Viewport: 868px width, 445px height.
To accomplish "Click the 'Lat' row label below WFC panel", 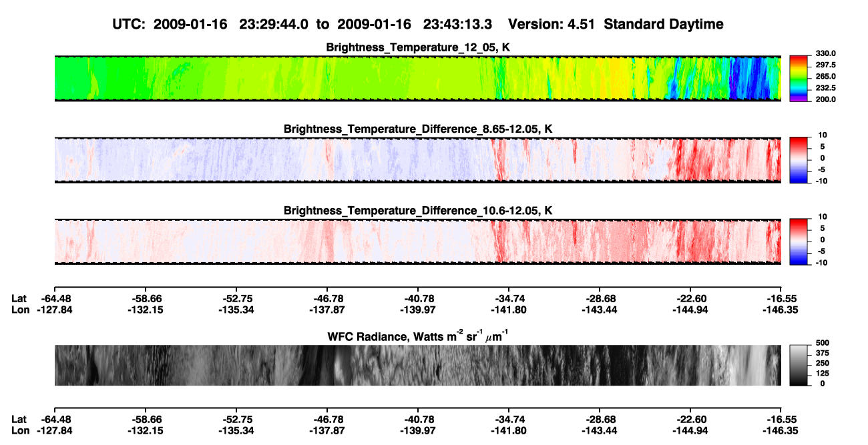I will pos(19,419).
